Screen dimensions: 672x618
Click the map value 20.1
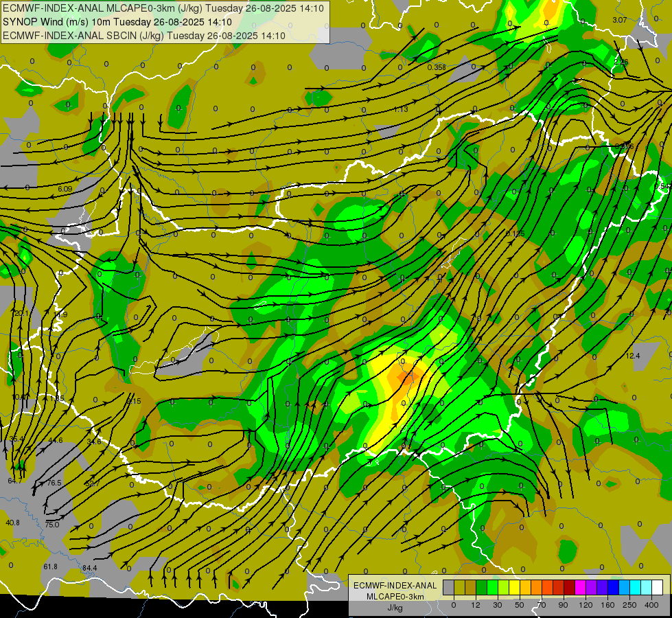(x=21, y=314)
